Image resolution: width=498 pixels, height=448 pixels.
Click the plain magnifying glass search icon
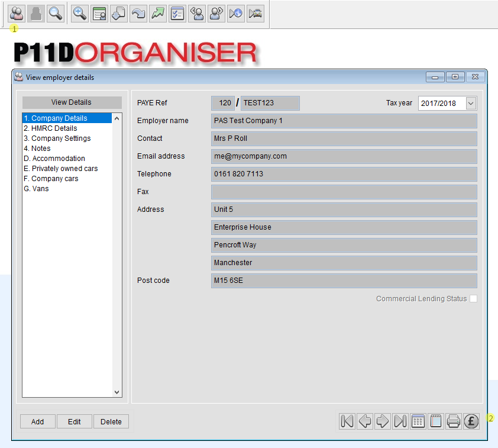[x=55, y=14]
